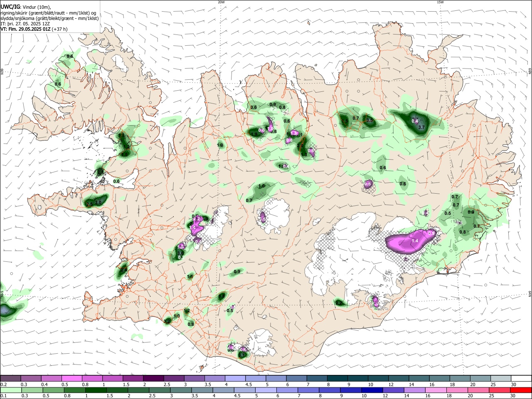Viewport: 532px width, 399px height.
Task: Click the "3.6" precipitation value on the map
Action: 180,253
